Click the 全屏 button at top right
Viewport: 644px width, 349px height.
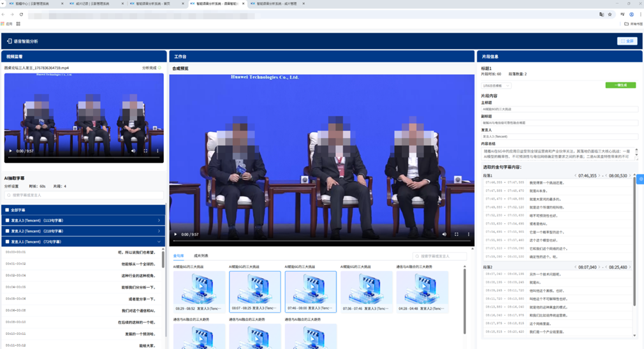(x=627, y=41)
